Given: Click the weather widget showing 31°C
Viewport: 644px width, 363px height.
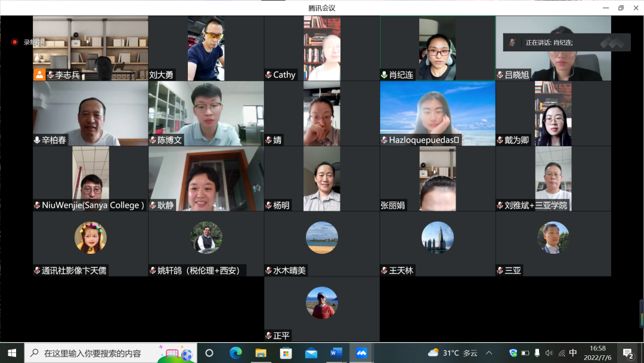Looking at the screenshot, I should pyautogui.click(x=453, y=353).
